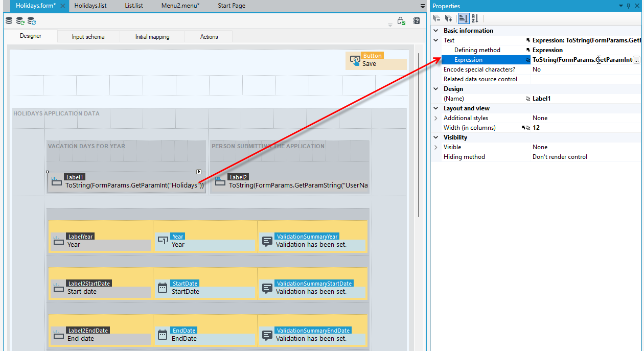The height and width of the screenshot is (351, 644).
Task: Collapse the Design category
Action: [436, 89]
